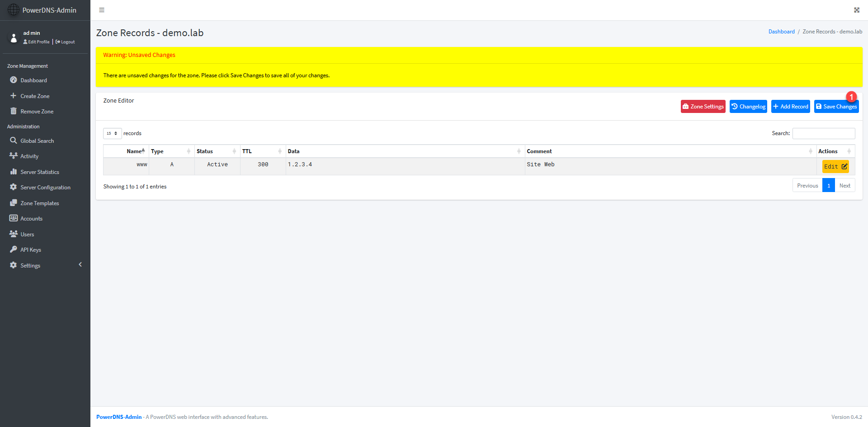Click the Remove Zone trash icon

pyautogui.click(x=14, y=111)
